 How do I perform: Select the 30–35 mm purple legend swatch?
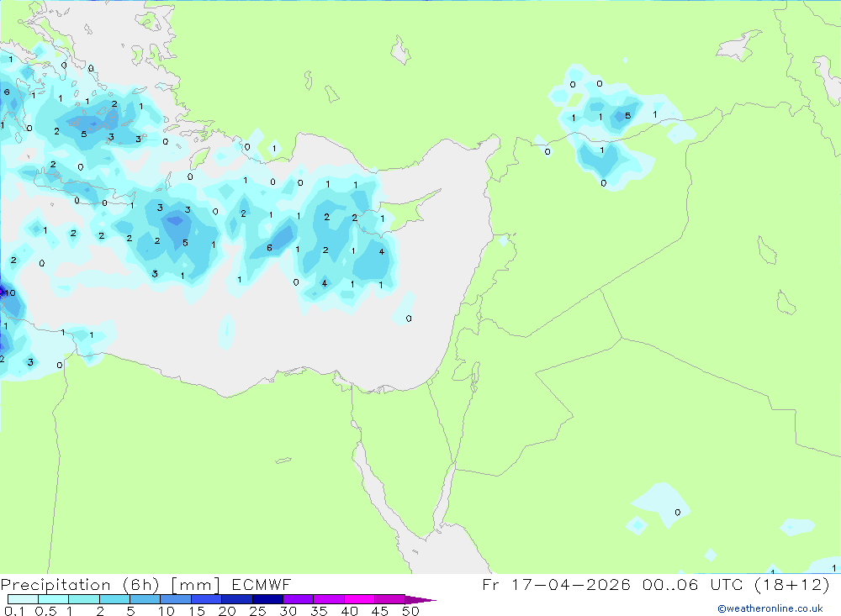(x=299, y=599)
